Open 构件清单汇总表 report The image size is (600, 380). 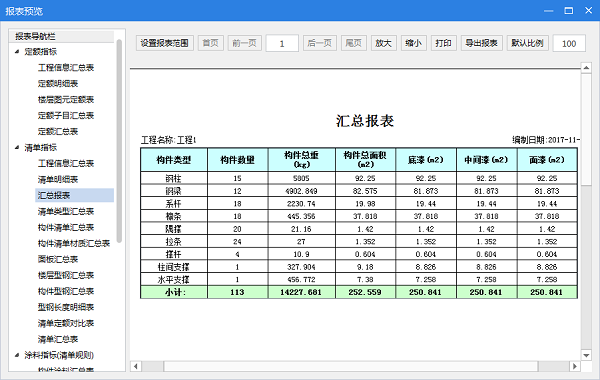tap(66, 227)
